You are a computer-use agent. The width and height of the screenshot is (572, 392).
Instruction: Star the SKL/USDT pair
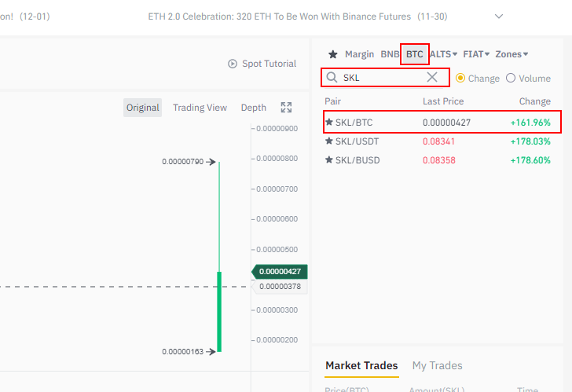[329, 141]
